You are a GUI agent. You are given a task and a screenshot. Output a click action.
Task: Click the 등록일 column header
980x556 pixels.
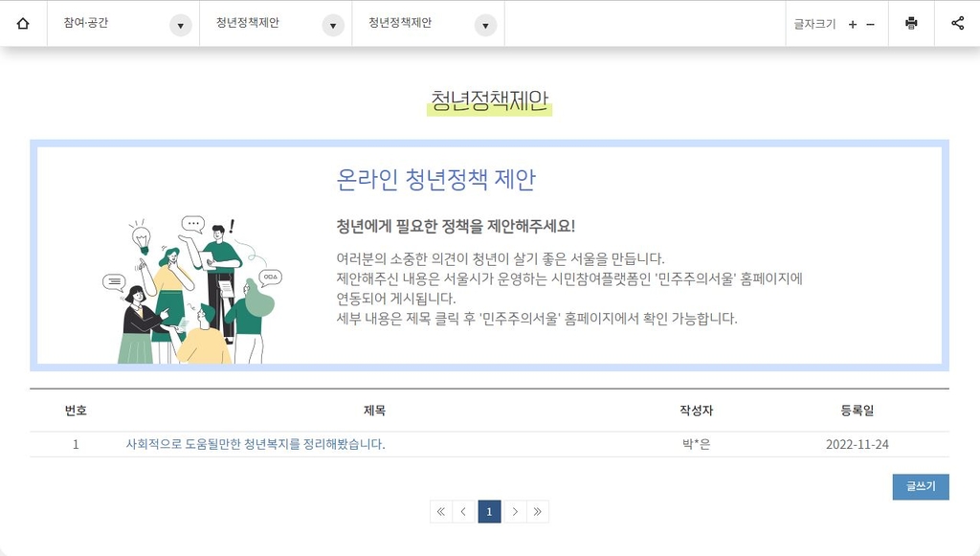pos(857,411)
